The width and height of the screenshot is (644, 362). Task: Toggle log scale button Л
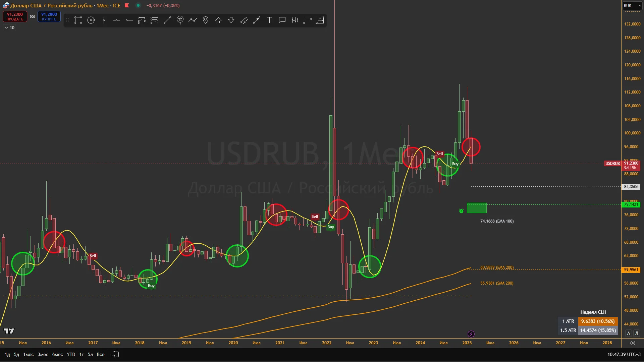point(637,333)
